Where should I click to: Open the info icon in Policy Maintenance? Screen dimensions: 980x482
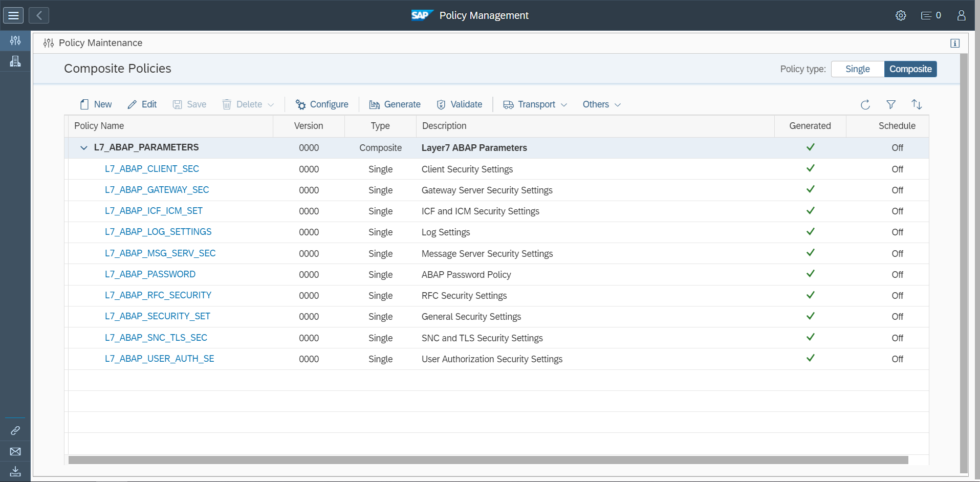(x=955, y=43)
